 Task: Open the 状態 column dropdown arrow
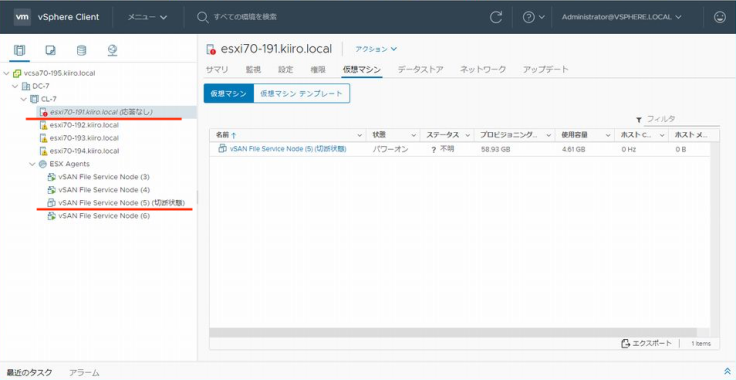point(414,135)
